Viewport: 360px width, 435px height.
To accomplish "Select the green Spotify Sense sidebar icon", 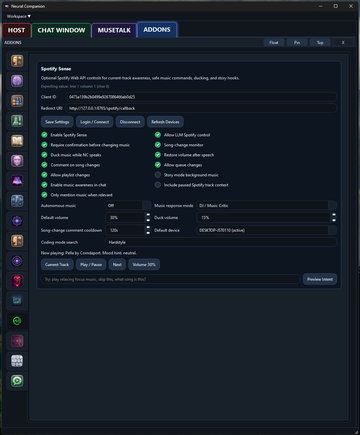I will coord(17,321).
